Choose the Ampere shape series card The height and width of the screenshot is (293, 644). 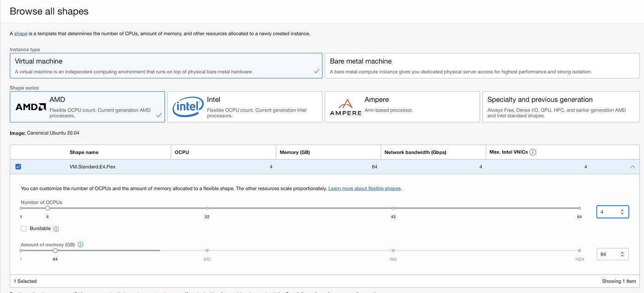click(x=402, y=107)
